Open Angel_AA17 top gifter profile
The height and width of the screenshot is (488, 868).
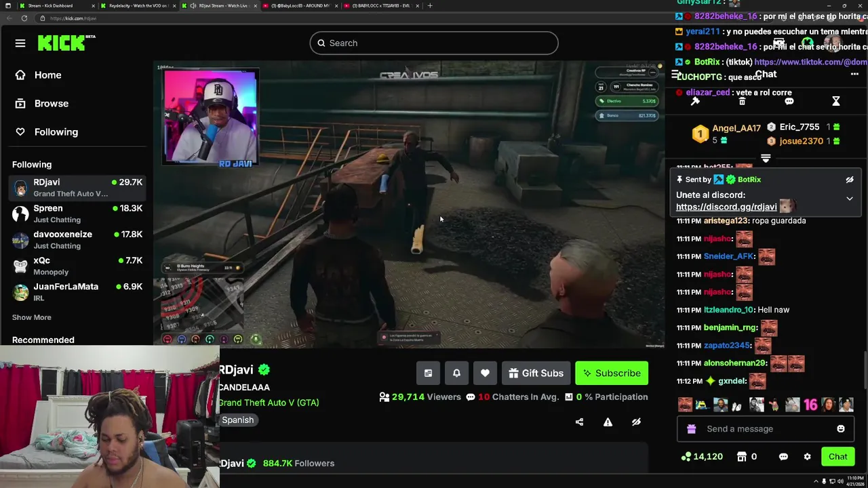pyautogui.click(x=736, y=128)
